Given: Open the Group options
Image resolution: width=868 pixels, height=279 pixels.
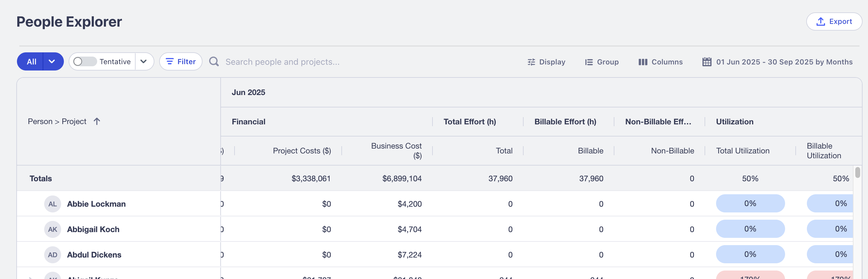Looking at the screenshot, I should click(602, 62).
